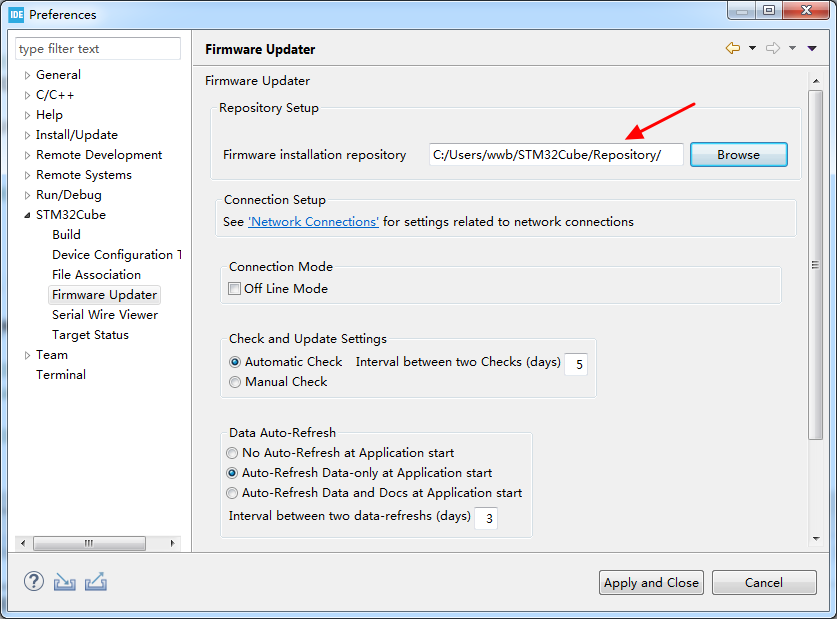Image resolution: width=837 pixels, height=619 pixels.
Task: Click the import preferences icon
Action: point(65,582)
